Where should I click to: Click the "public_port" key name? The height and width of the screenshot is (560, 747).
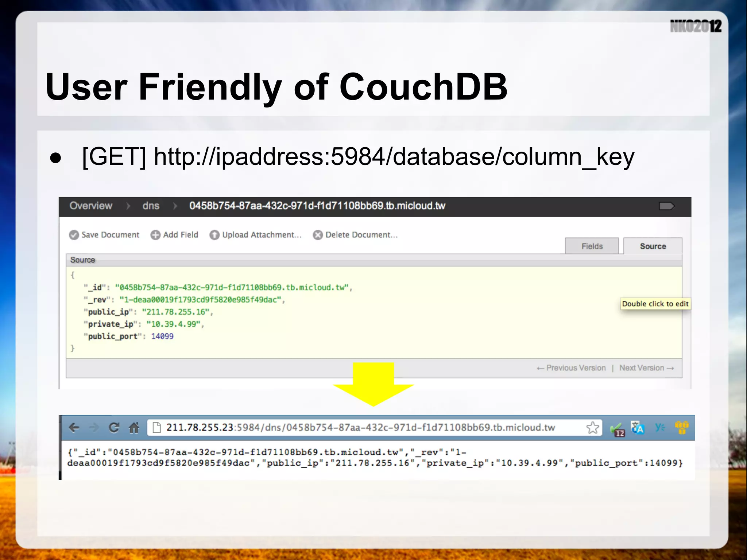tap(113, 336)
